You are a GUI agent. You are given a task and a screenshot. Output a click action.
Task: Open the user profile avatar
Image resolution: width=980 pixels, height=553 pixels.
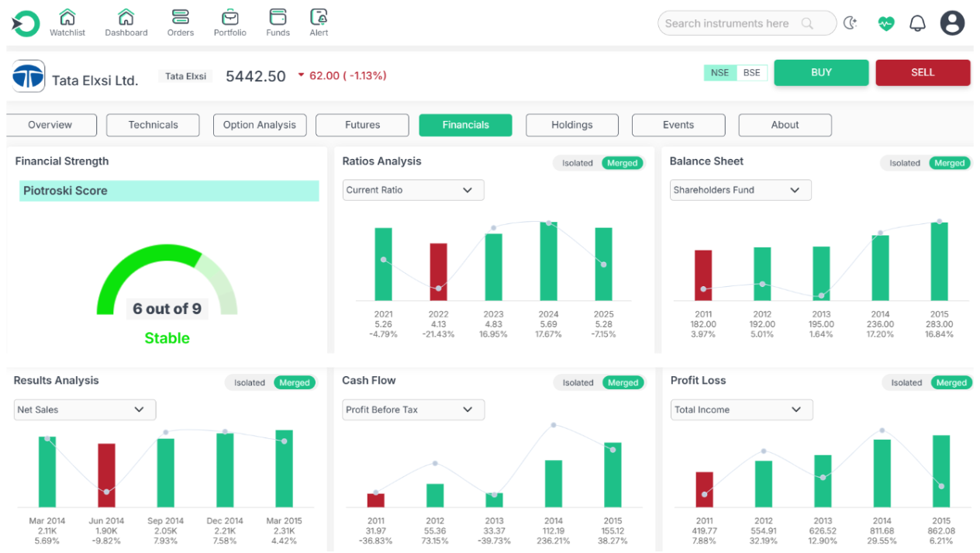point(952,23)
